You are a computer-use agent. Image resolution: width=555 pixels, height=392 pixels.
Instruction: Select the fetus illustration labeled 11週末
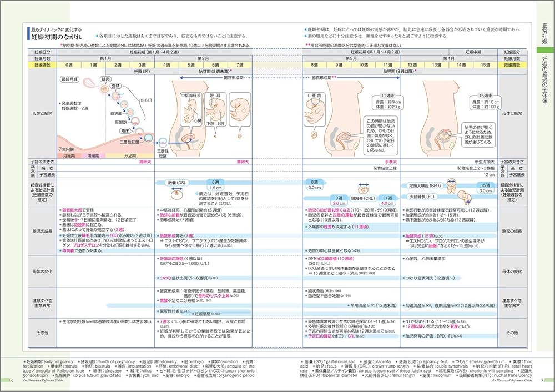[346, 135]
